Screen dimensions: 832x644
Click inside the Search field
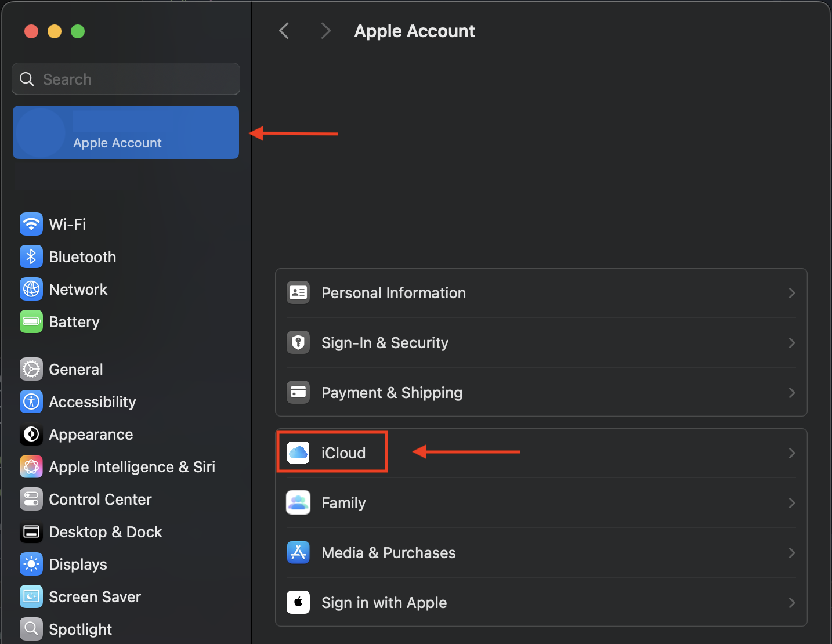(125, 79)
